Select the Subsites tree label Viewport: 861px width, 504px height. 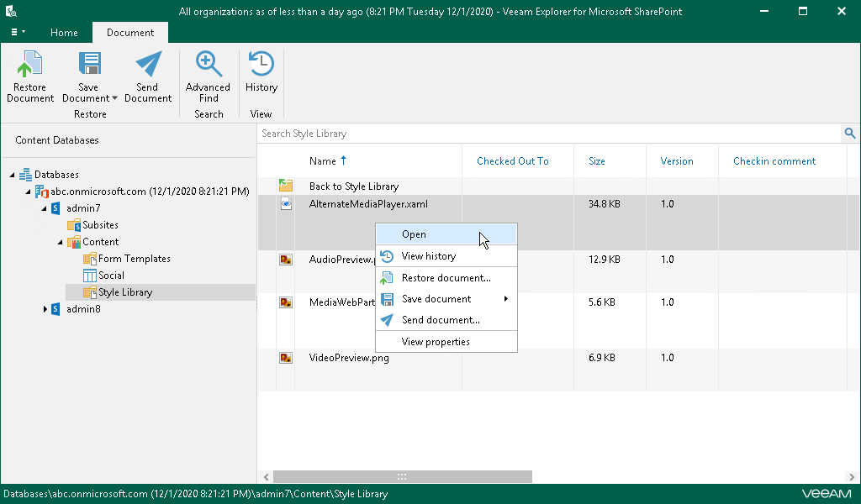coord(100,225)
